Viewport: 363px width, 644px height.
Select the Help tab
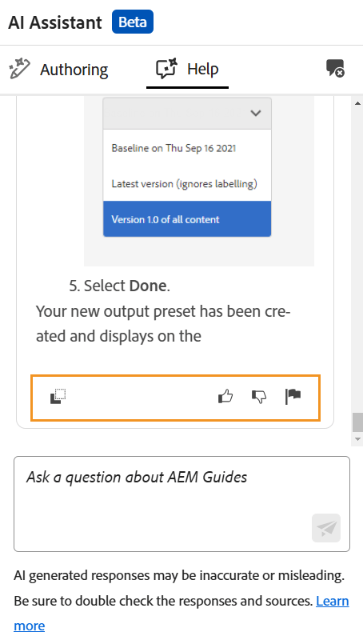(x=187, y=69)
